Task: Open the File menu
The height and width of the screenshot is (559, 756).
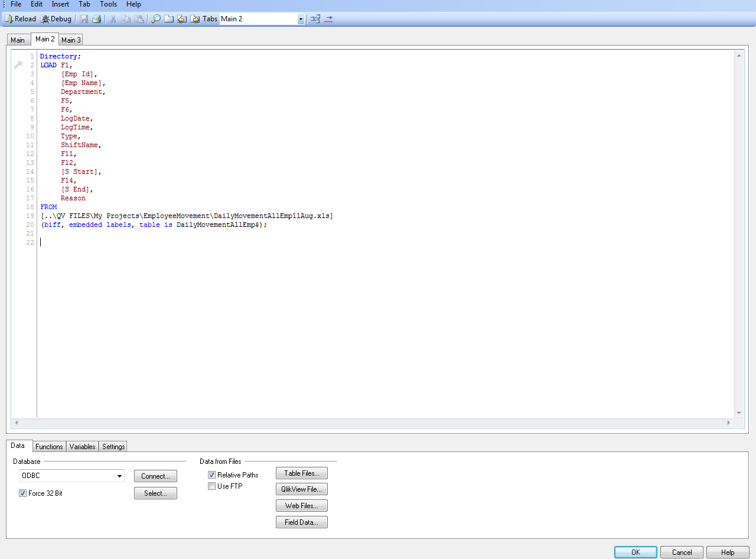Action: click(x=16, y=4)
